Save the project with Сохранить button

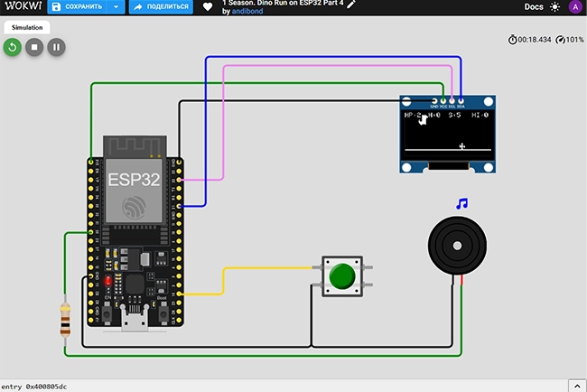pyautogui.click(x=77, y=6)
